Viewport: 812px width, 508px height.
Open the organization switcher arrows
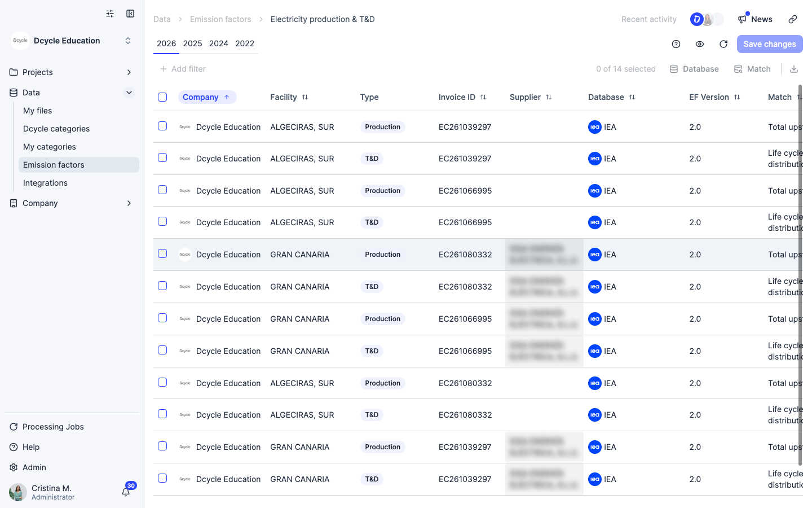pyautogui.click(x=128, y=41)
